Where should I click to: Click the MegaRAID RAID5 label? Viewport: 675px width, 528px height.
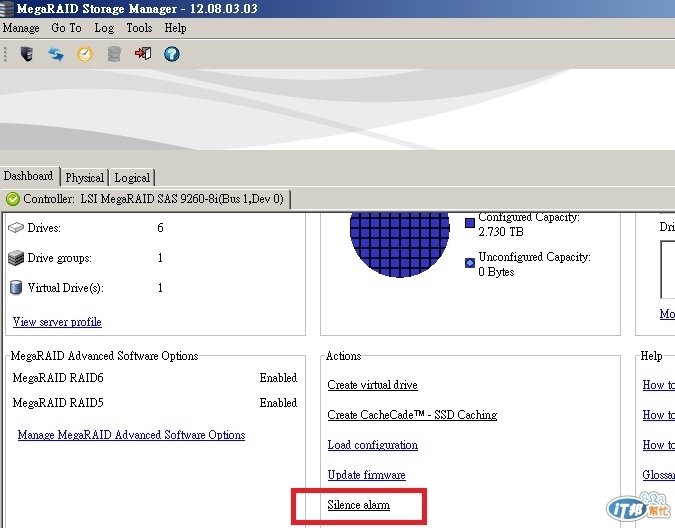coord(58,403)
